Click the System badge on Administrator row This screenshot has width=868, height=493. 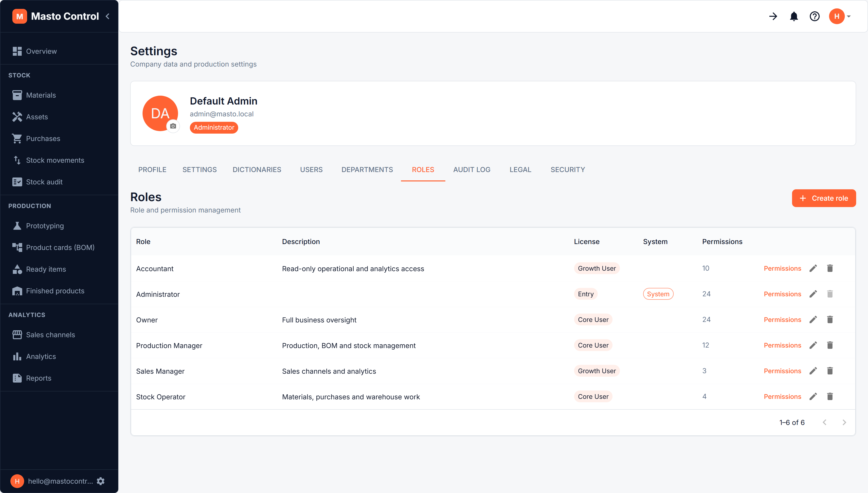click(658, 294)
